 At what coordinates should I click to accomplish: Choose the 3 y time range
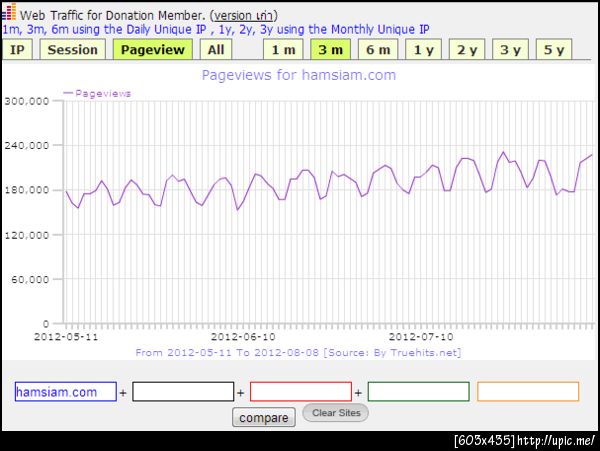(x=510, y=50)
